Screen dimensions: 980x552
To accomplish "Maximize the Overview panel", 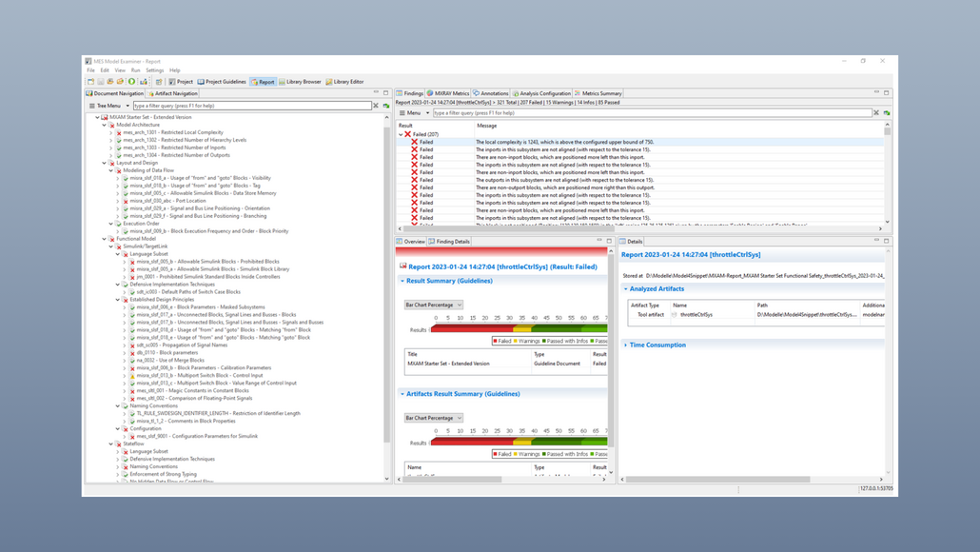I will coord(609,241).
